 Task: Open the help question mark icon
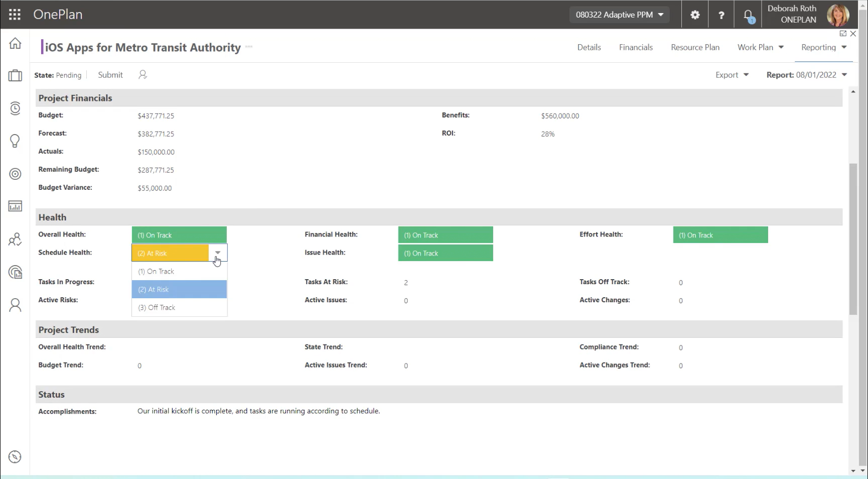[721, 15]
